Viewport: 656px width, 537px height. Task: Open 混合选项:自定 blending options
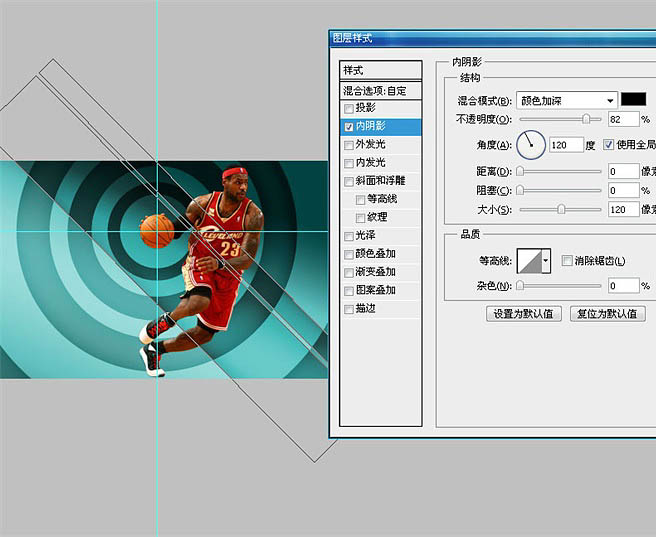click(380, 91)
